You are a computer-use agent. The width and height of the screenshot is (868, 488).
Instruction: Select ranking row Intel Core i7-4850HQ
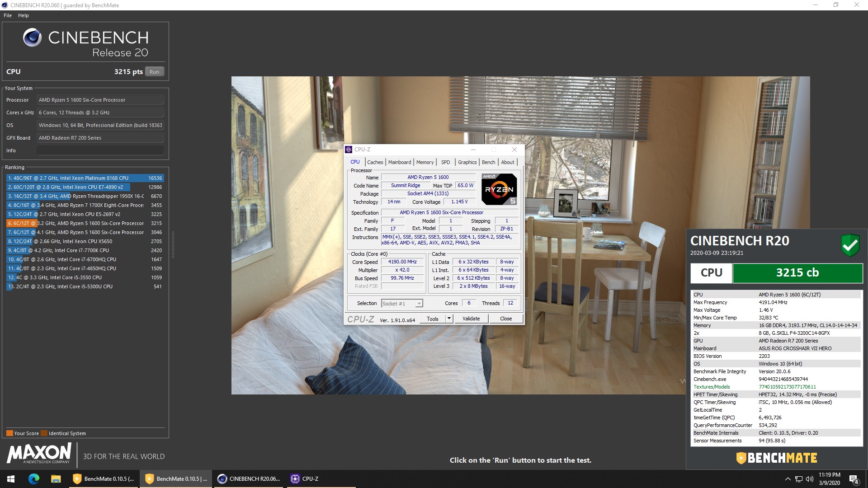(x=85, y=268)
